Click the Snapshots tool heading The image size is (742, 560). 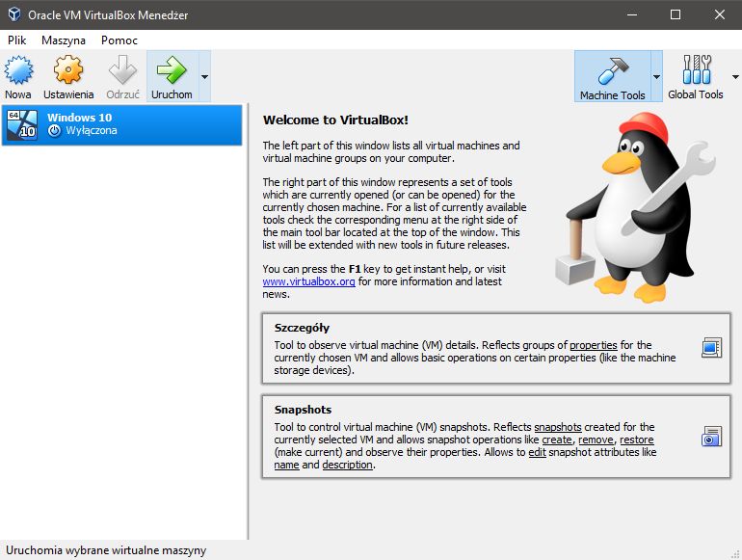coord(303,410)
